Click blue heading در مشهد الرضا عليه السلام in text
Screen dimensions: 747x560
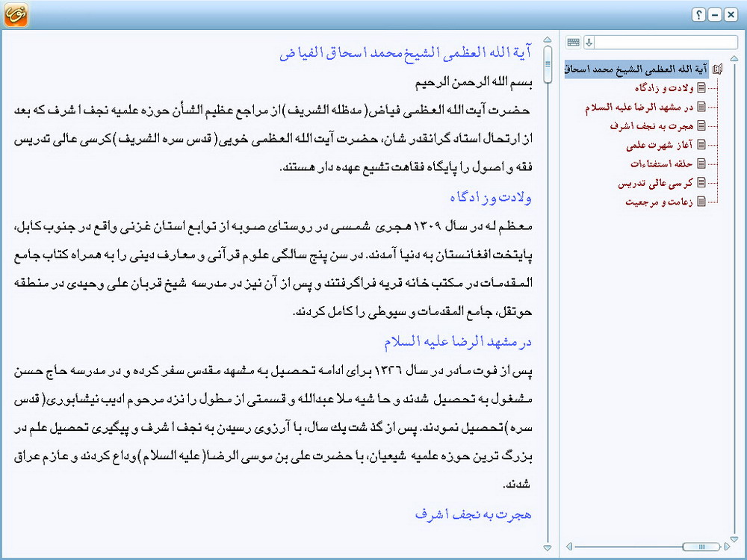click(458, 341)
